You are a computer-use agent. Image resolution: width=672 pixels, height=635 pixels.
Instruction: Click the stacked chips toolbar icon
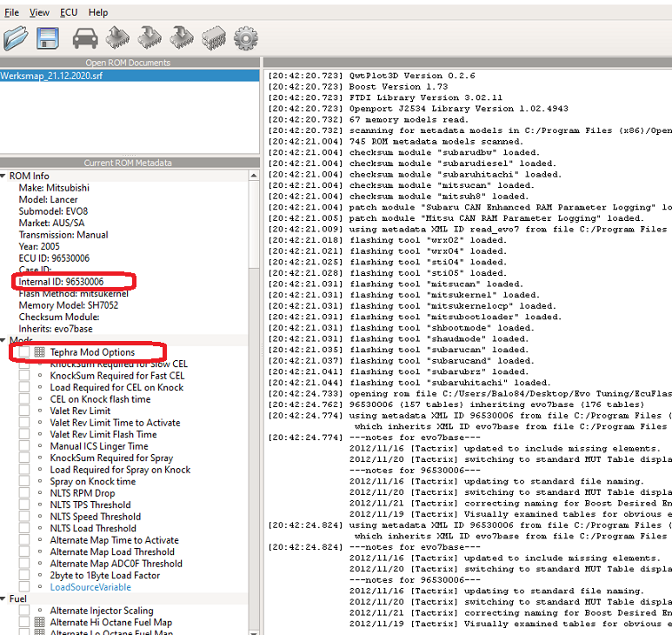[x=214, y=38]
